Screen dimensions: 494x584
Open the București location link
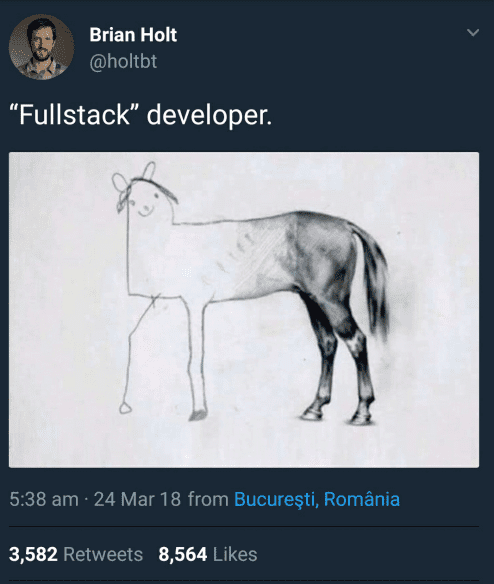[276, 499]
